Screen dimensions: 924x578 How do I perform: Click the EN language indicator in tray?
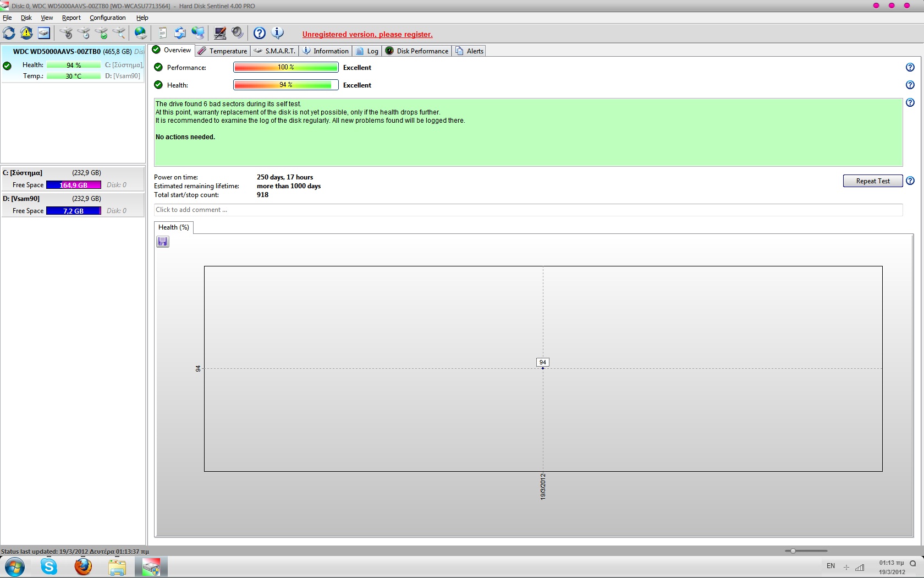click(831, 566)
